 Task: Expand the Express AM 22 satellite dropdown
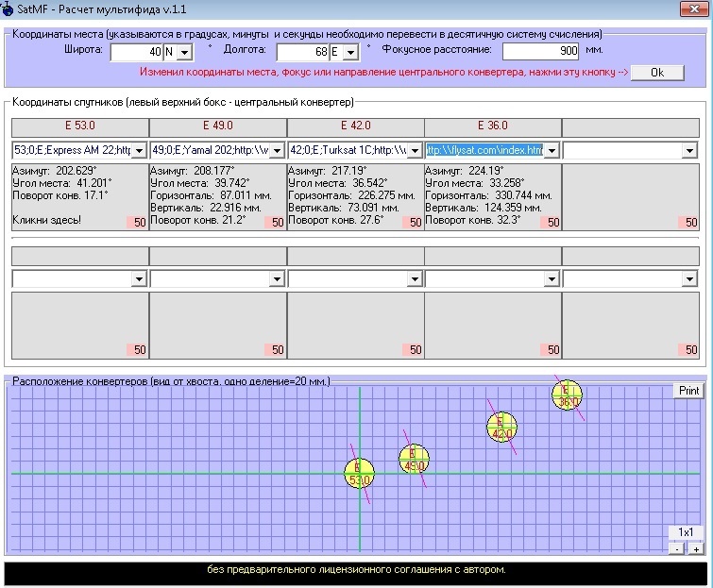[x=139, y=150]
